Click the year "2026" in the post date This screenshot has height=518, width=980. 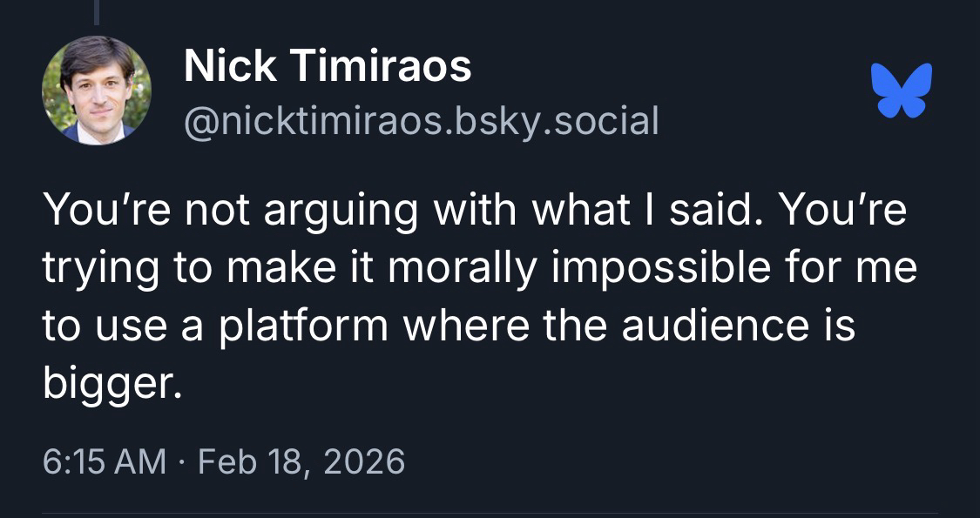(x=367, y=461)
